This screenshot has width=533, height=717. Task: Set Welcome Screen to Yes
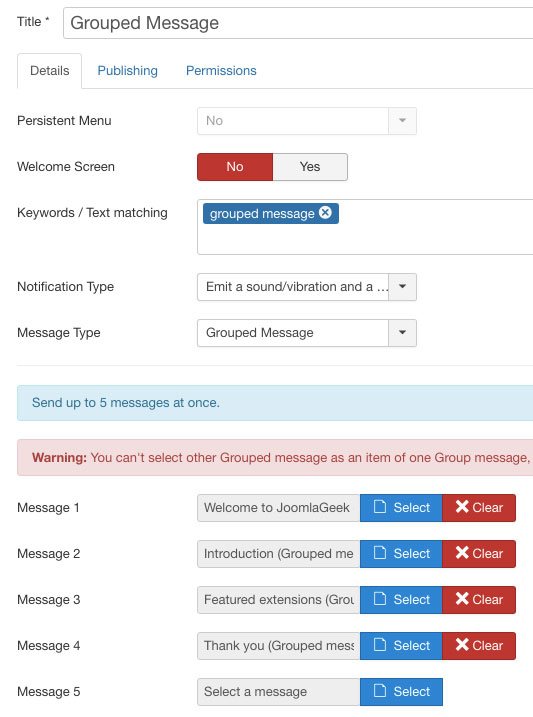310,167
